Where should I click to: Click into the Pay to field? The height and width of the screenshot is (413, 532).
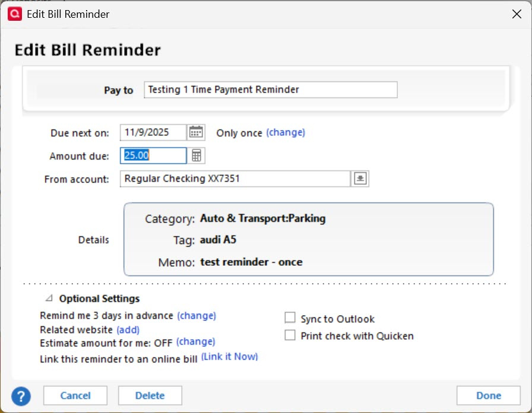point(271,90)
